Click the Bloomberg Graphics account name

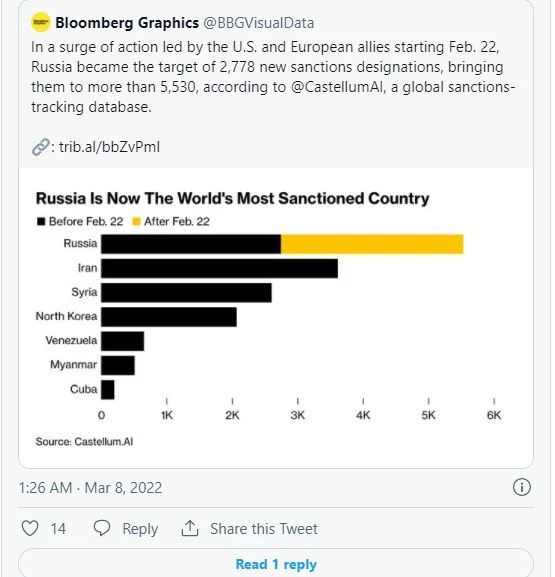(127, 23)
